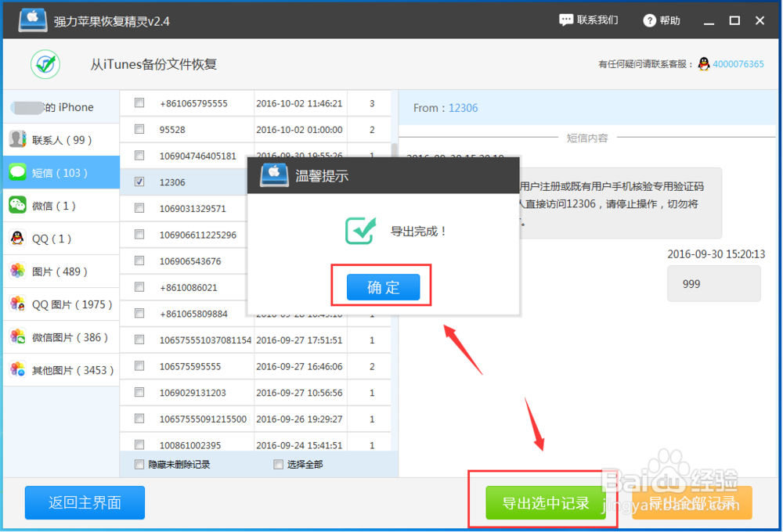Click the 返回主界面 button
This screenshot has width=783, height=532.
pos(85,502)
